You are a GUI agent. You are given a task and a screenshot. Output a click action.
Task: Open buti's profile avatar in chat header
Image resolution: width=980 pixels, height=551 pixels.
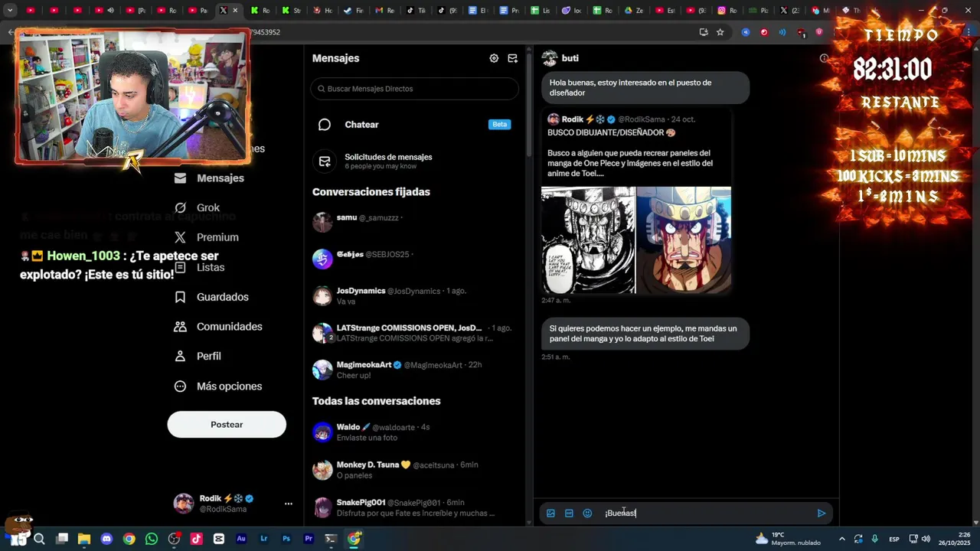coord(549,58)
